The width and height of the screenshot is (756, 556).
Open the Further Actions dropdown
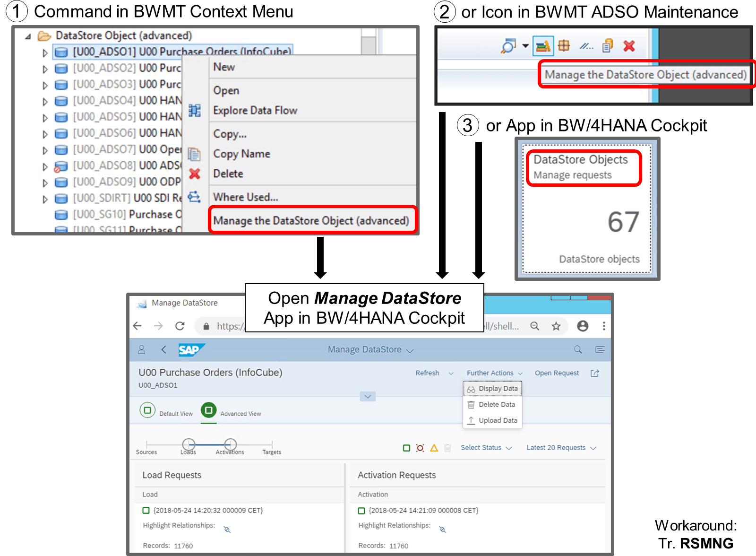point(495,373)
